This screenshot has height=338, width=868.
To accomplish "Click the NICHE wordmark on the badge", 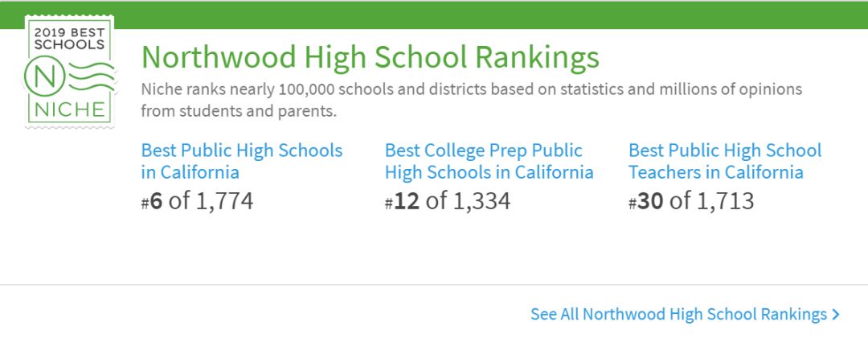I will [69, 109].
